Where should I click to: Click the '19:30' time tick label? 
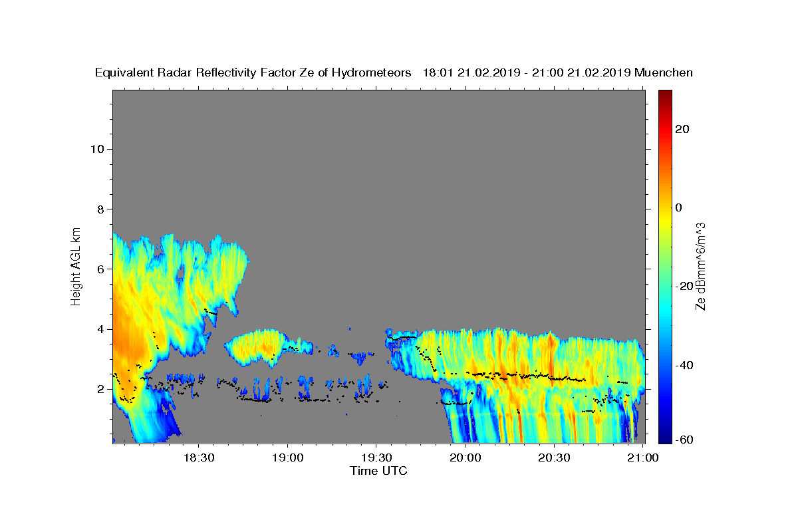tap(376, 458)
